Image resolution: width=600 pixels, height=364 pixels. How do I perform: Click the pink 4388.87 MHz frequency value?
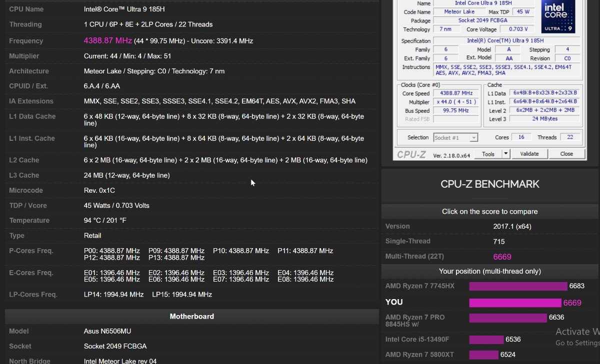point(108,40)
